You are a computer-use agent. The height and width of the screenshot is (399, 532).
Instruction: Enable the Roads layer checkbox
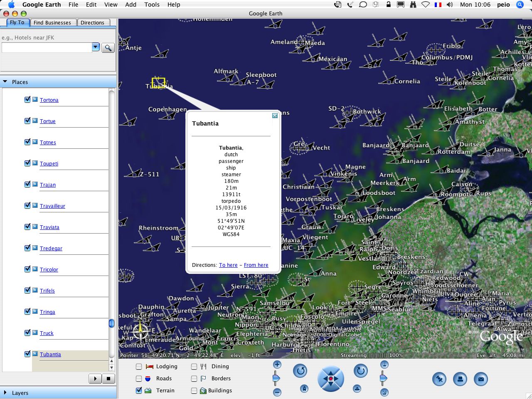pyautogui.click(x=139, y=379)
